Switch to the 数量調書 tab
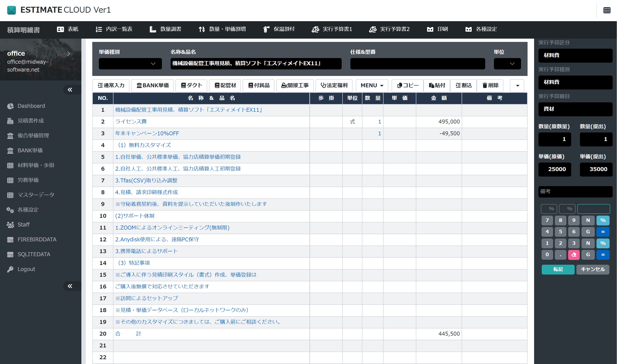This screenshot has height=364, width=617. point(165,29)
